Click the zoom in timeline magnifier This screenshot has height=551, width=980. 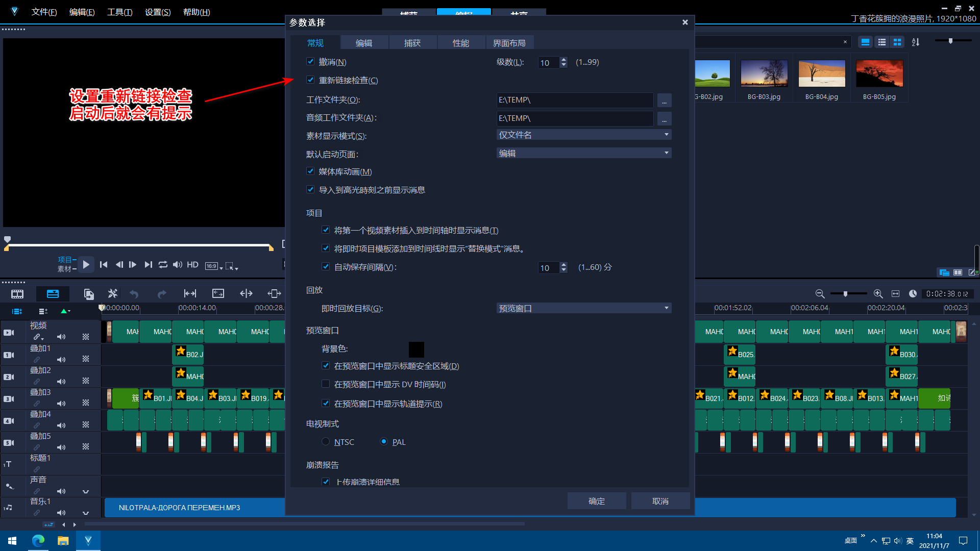[x=878, y=294]
